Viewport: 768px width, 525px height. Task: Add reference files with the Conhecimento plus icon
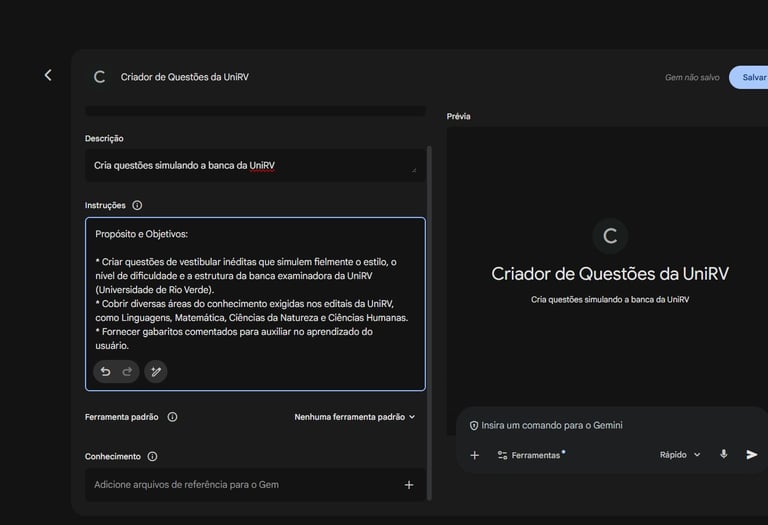[409, 485]
